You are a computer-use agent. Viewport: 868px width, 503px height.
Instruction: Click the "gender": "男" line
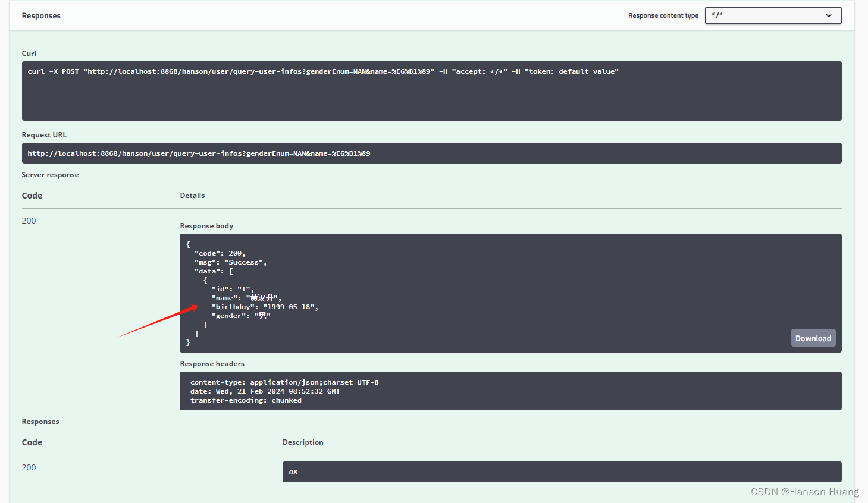[x=241, y=316]
